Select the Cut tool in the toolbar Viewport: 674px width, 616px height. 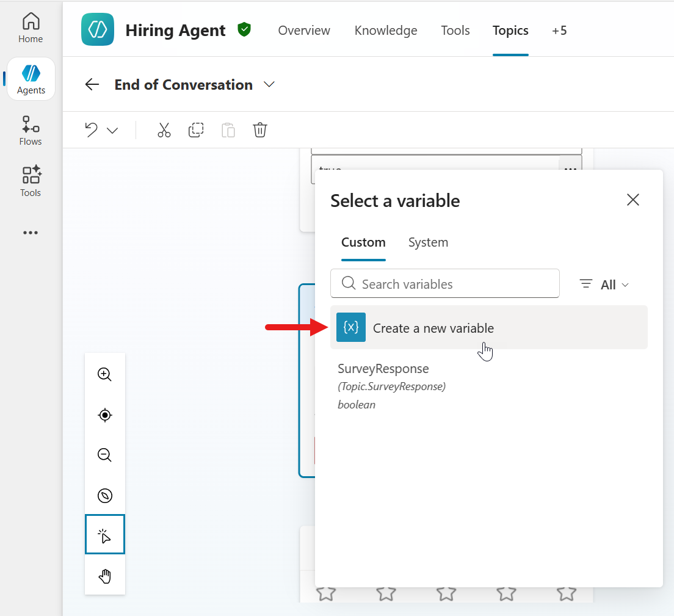[164, 130]
